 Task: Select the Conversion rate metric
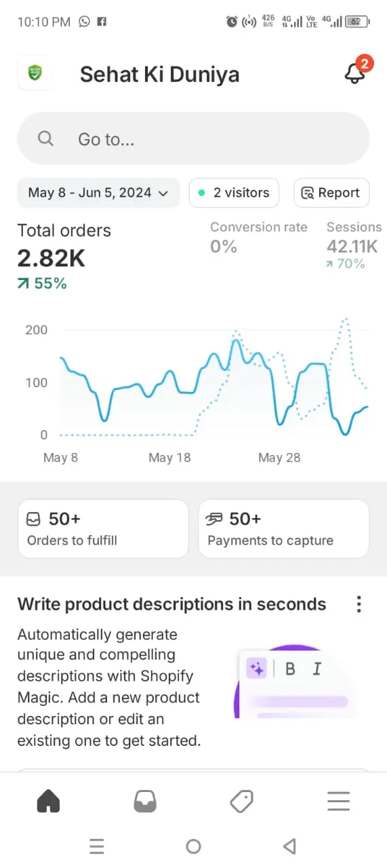259,237
